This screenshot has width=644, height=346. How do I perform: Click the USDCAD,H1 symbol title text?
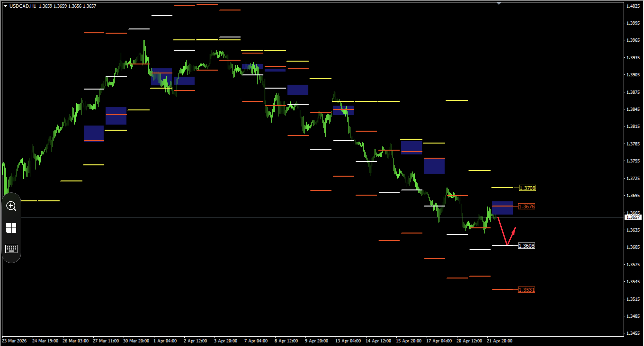tap(22, 6)
